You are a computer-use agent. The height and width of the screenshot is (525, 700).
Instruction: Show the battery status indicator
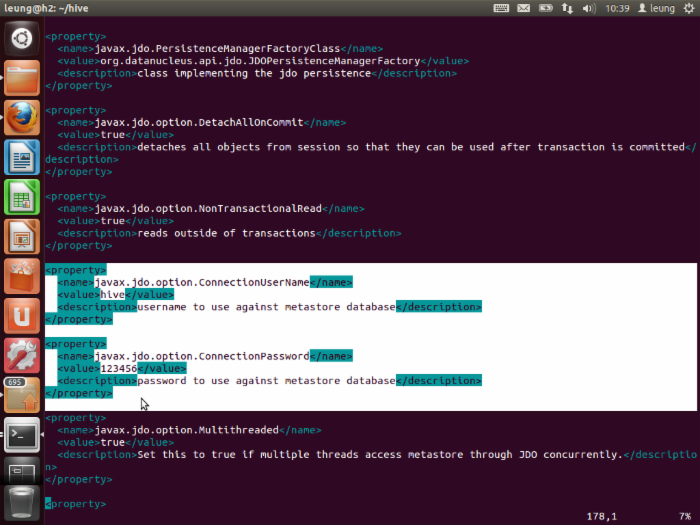[x=546, y=8]
